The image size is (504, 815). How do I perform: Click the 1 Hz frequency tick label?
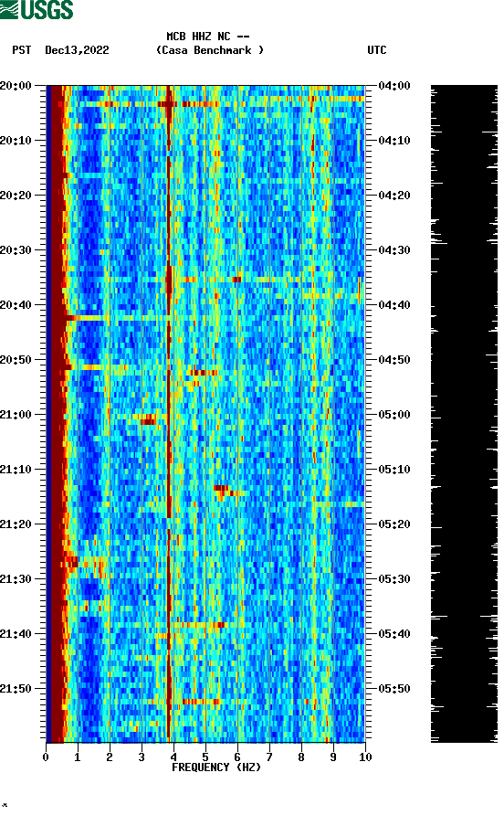(78, 757)
